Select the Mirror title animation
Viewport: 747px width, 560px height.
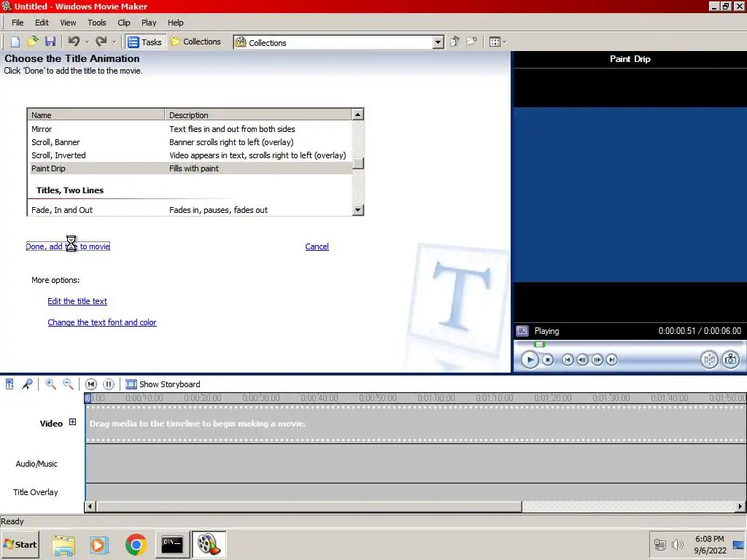click(x=190, y=129)
